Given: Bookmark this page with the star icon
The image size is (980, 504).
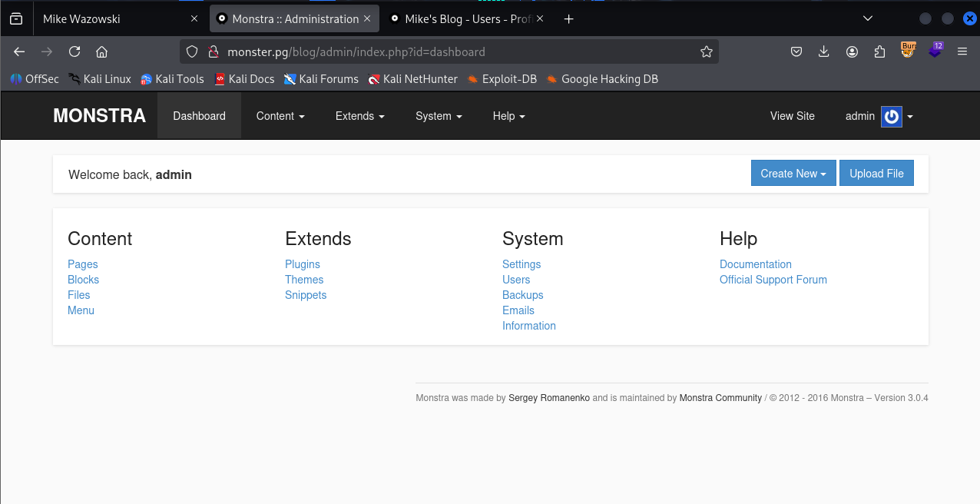Looking at the screenshot, I should click(x=706, y=52).
